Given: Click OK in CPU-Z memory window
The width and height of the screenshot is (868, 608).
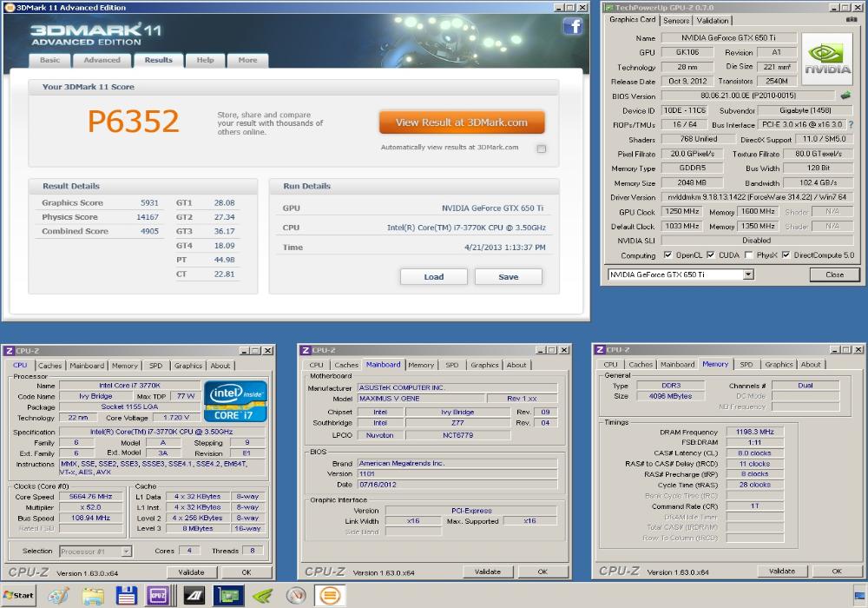Looking at the screenshot, I should (836, 571).
